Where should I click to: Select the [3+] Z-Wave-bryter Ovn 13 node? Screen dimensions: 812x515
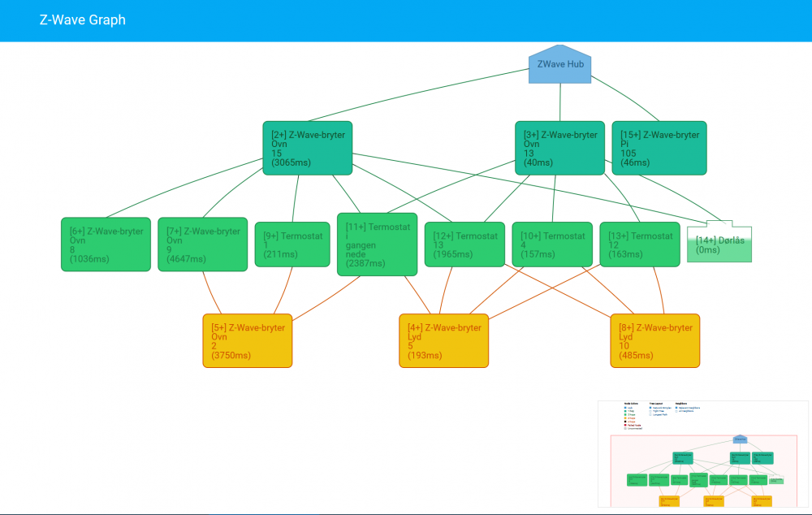click(559, 148)
